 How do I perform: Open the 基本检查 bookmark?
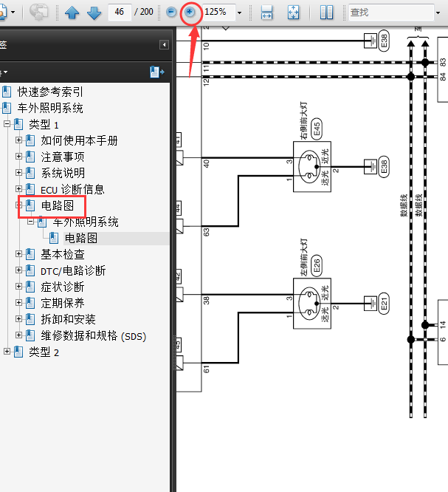pyautogui.click(x=63, y=254)
